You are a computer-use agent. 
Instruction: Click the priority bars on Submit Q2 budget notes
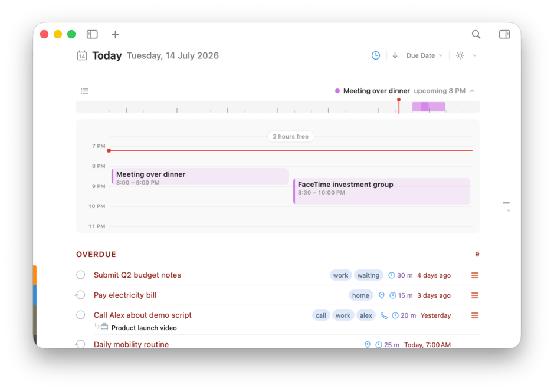[475, 275]
